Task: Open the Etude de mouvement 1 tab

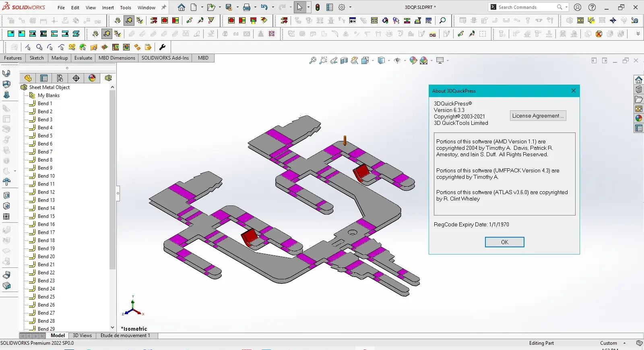Action: click(125, 336)
